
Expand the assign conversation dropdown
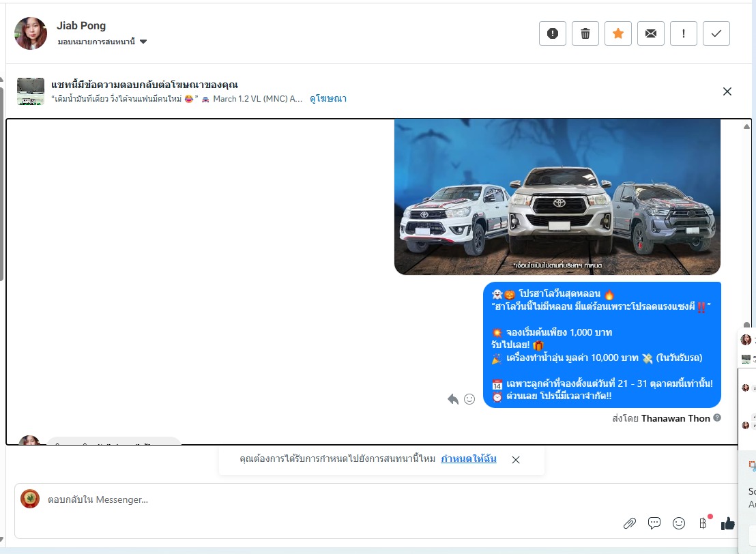pos(143,42)
